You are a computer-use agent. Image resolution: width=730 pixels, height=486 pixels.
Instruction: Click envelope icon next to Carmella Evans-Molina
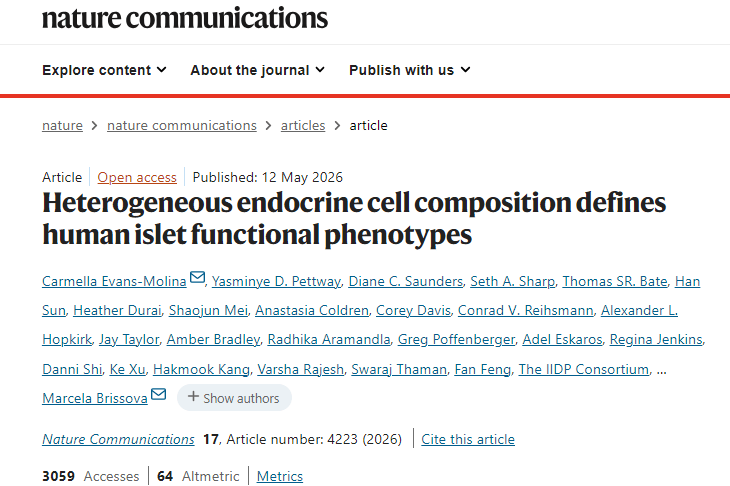click(x=197, y=277)
